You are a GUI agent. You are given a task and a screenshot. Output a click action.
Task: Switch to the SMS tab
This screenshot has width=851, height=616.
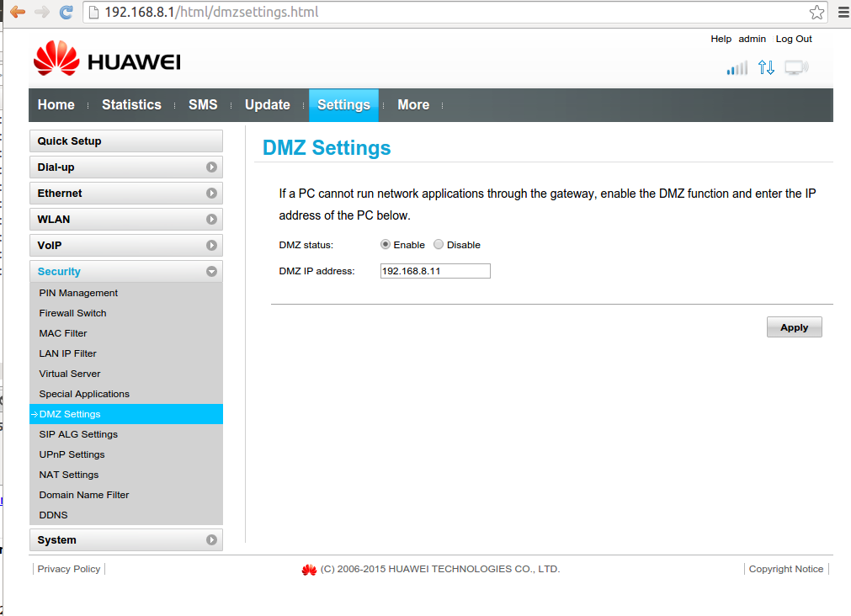pos(203,105)
